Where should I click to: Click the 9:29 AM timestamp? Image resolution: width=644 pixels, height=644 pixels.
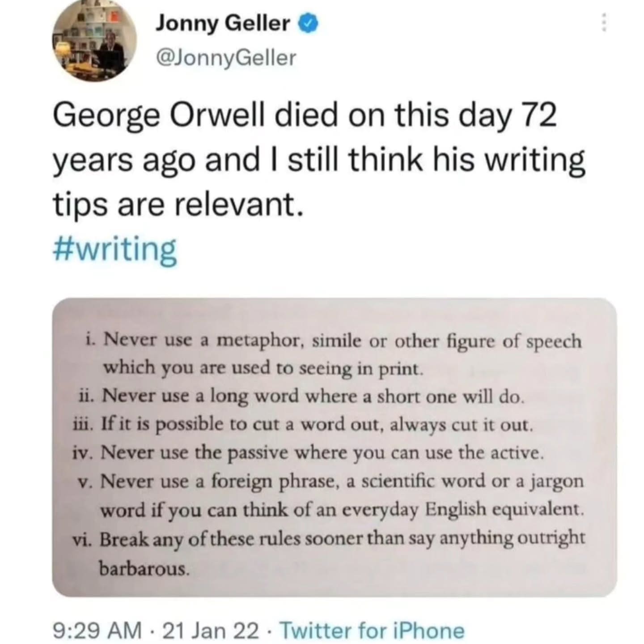click(x=97, y=631)
